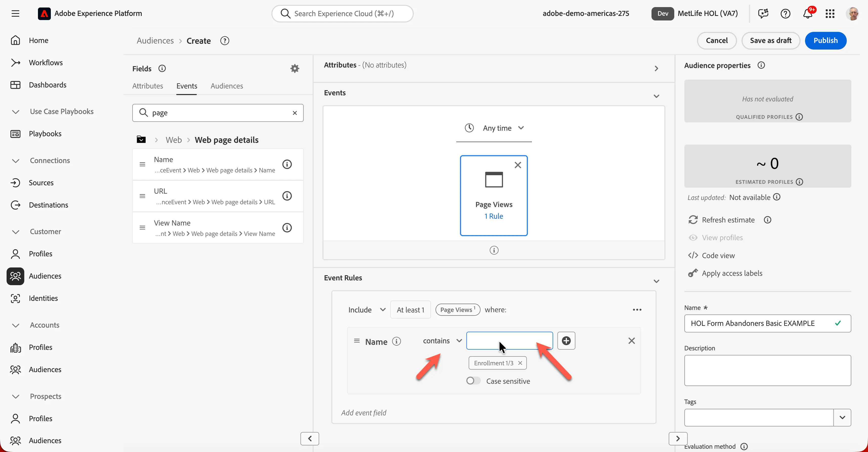Click the folder icon in the breadcrumb

pos(141,140)
